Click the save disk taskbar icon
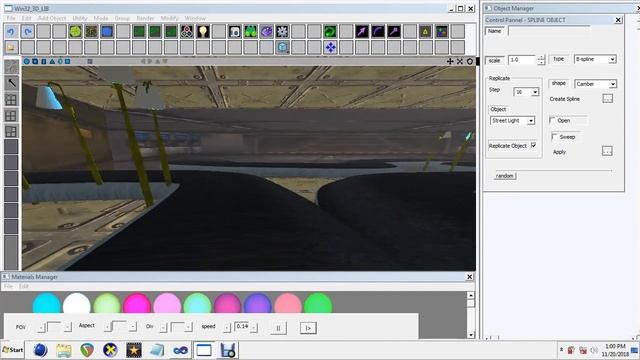 [x=228, y=350]
